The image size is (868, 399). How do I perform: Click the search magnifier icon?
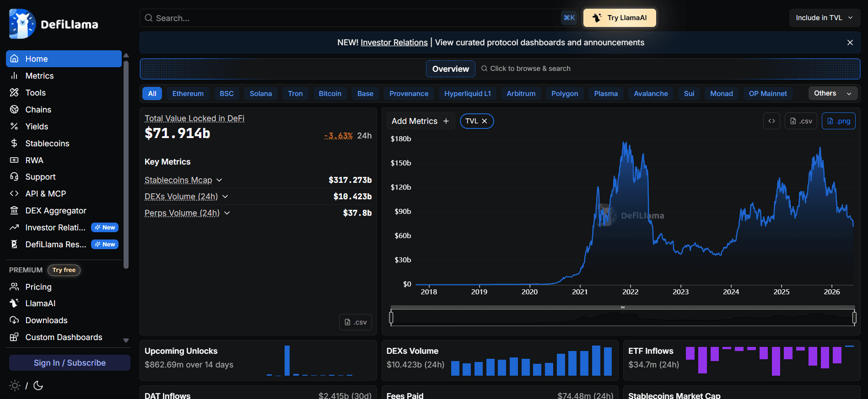click(149, 18)
